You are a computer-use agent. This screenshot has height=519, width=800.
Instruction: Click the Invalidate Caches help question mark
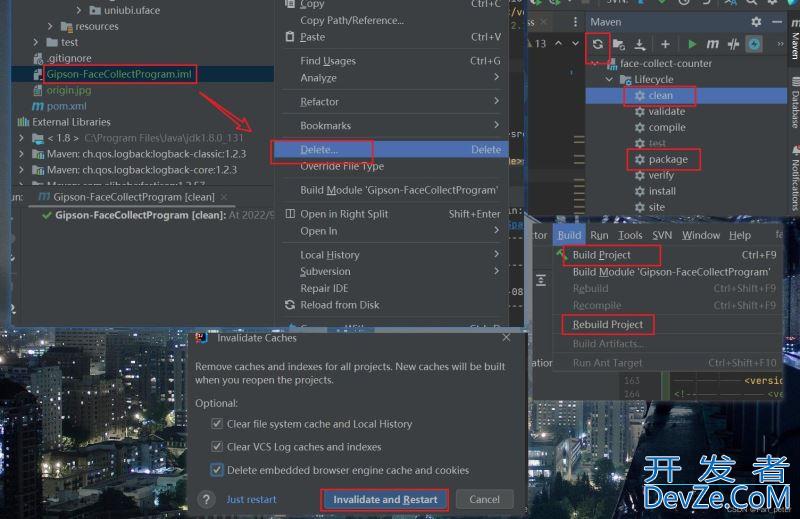[207, 500]
